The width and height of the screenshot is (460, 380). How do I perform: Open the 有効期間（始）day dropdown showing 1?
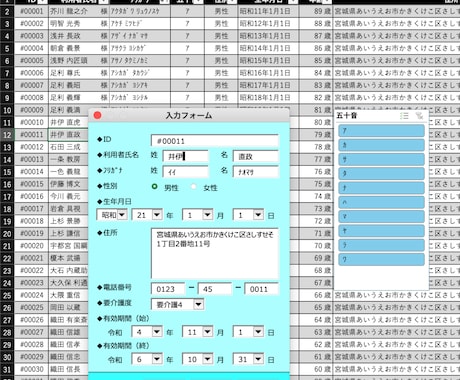tap(258, 332)
